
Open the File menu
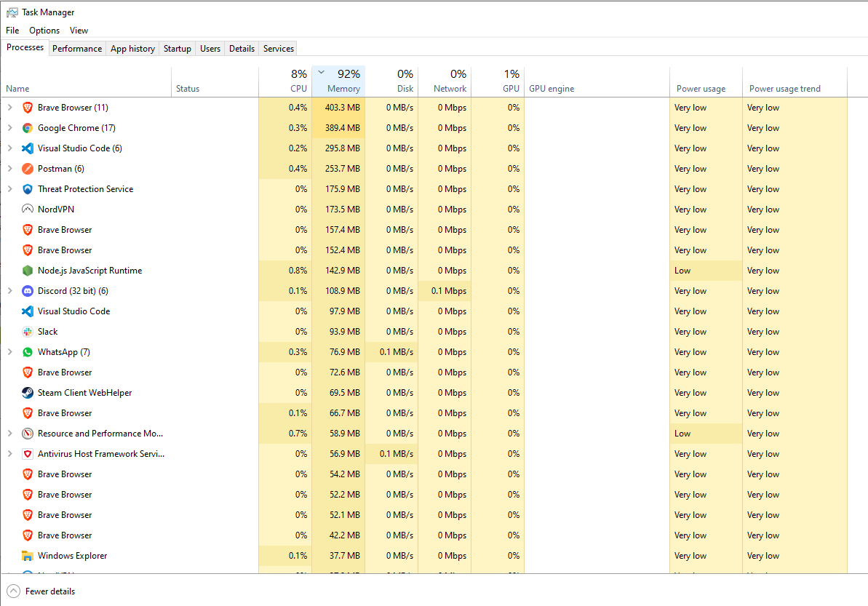click(12, 31)
